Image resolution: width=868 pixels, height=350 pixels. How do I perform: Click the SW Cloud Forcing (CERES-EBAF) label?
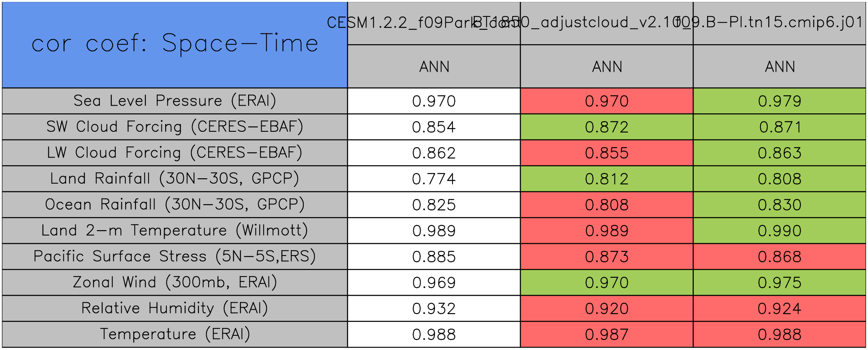click(x=175, y=127)
